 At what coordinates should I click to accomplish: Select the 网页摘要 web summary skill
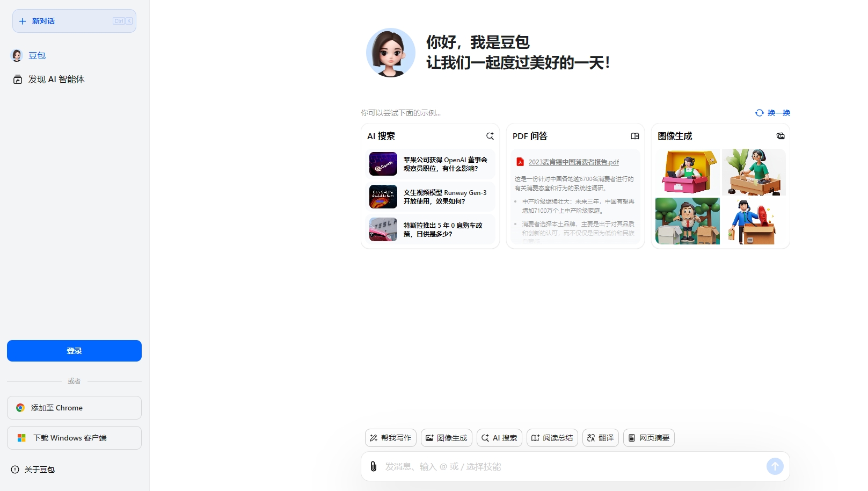648,438
